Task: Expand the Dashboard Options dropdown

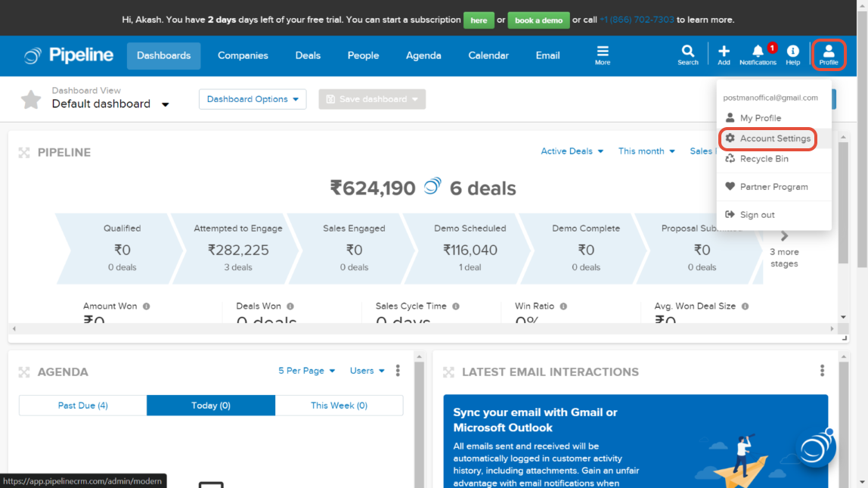Action: (x=253, y=99)
